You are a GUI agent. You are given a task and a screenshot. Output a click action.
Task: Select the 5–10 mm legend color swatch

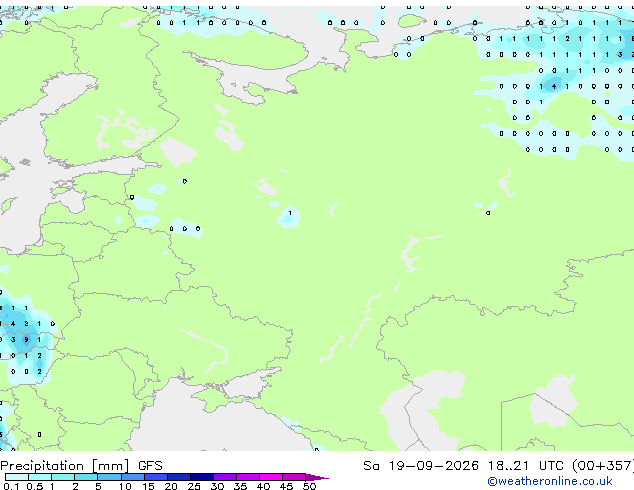109,477
